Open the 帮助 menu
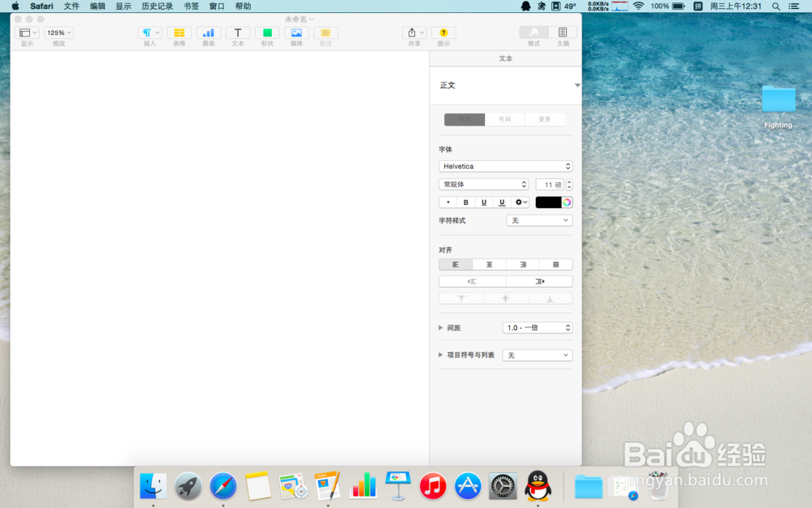812x508 pixels. [x=243, y=7]
